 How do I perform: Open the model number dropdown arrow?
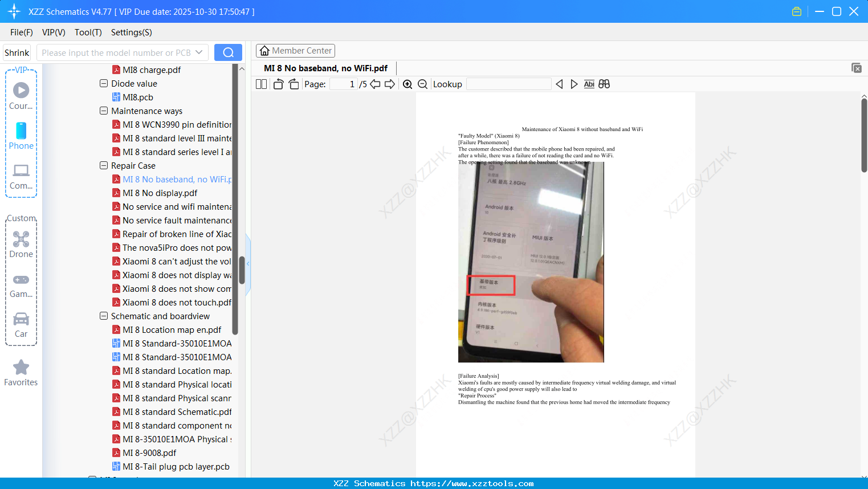(199, 52)
